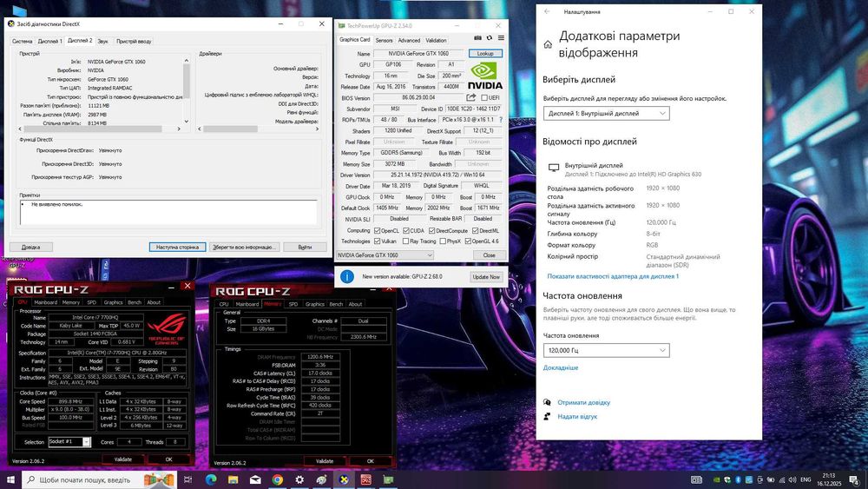Go back with the Settings back arrow

coord(547,11)
